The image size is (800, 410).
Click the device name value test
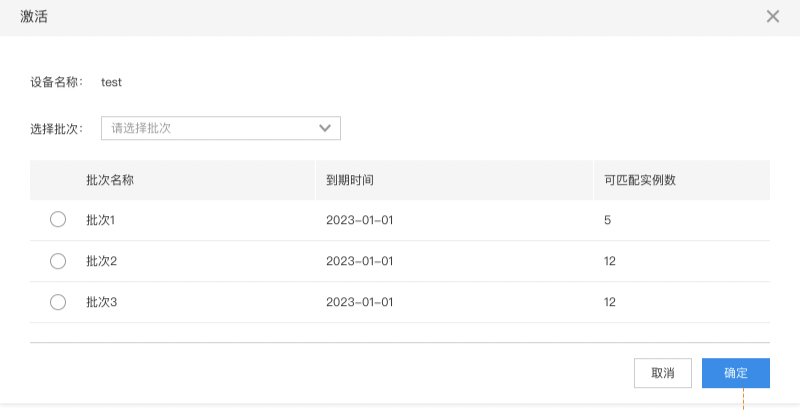[x=111, y=82]
